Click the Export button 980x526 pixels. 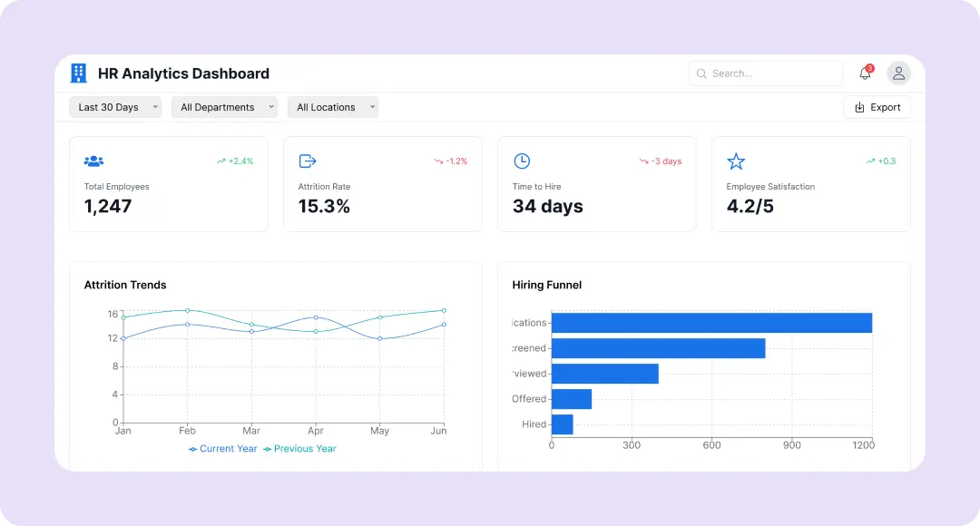[877, 107]
